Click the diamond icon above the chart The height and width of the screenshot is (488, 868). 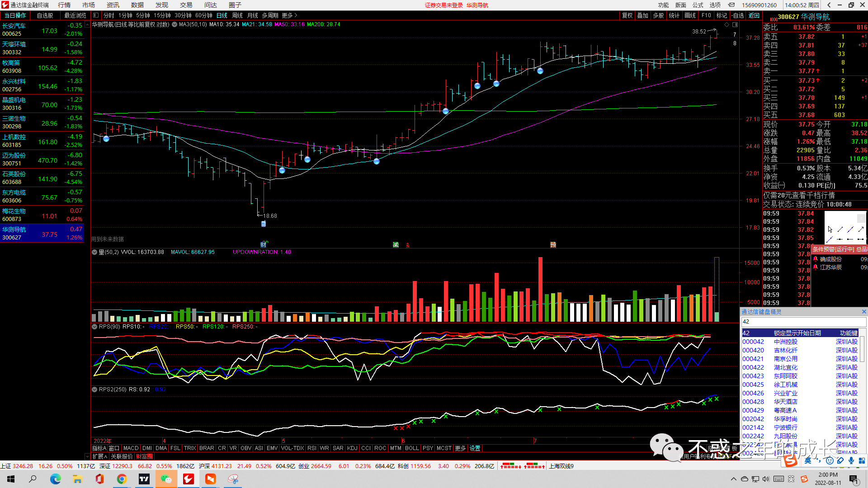pos(727,24)
